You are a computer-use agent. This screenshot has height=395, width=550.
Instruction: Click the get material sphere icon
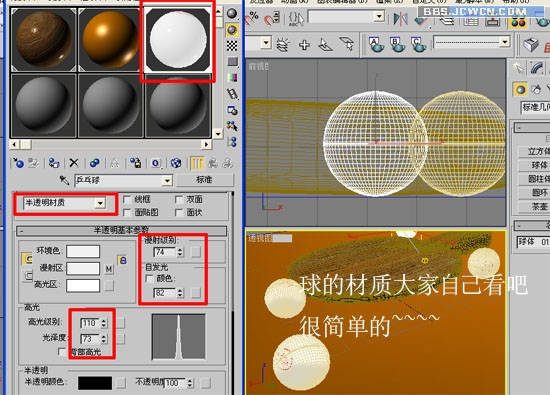[x=18, y=163]
